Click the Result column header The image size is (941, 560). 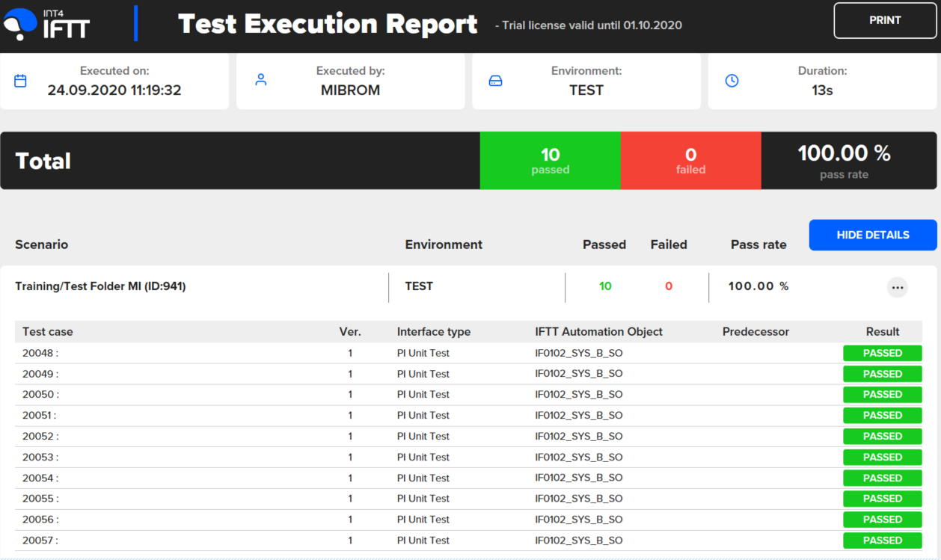(882, 332)
